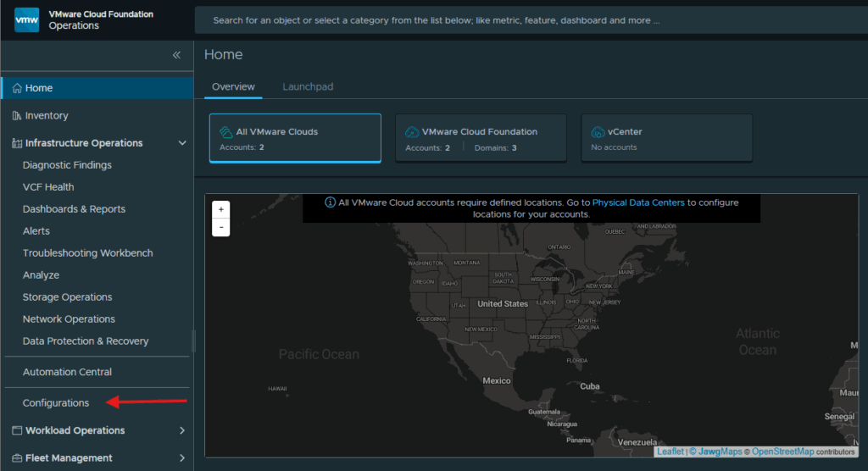This screenshot has width=868, height=471.
Task: Switch to the Launchpad tab
Action: coord(308,87)
